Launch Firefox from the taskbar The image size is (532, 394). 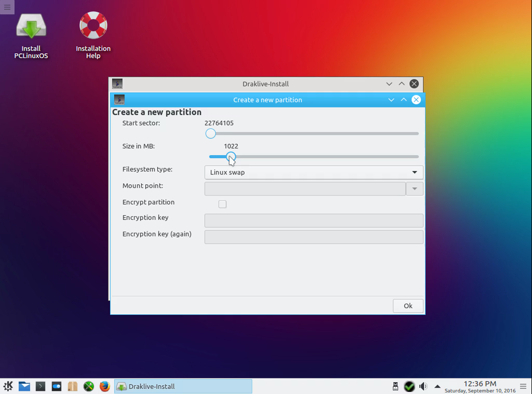104,386
